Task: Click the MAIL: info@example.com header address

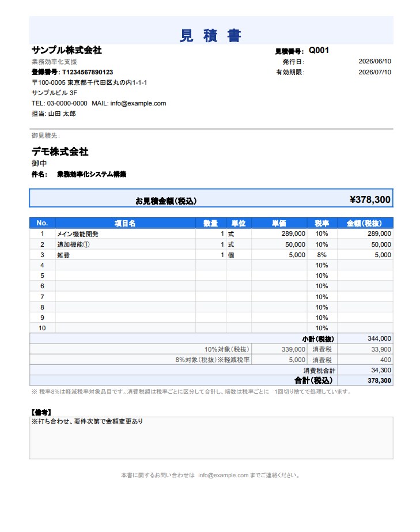Action: (129, 103)
